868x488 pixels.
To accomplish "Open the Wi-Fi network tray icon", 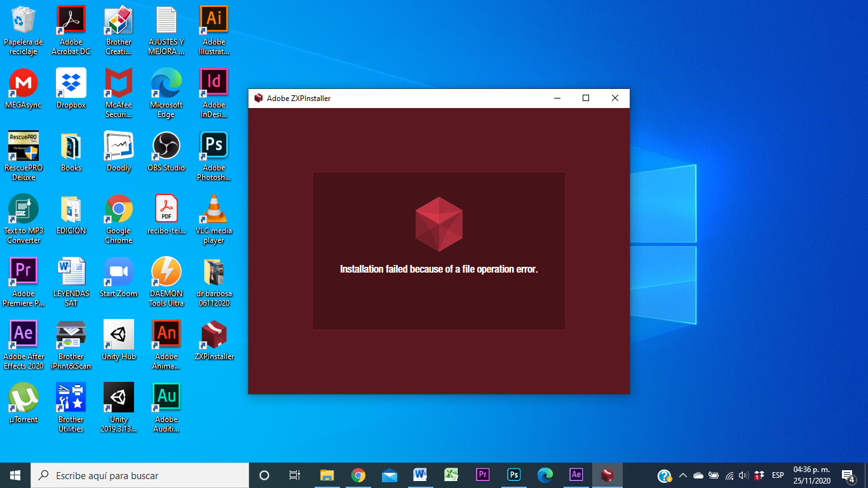I will click(x=729, y=475).
